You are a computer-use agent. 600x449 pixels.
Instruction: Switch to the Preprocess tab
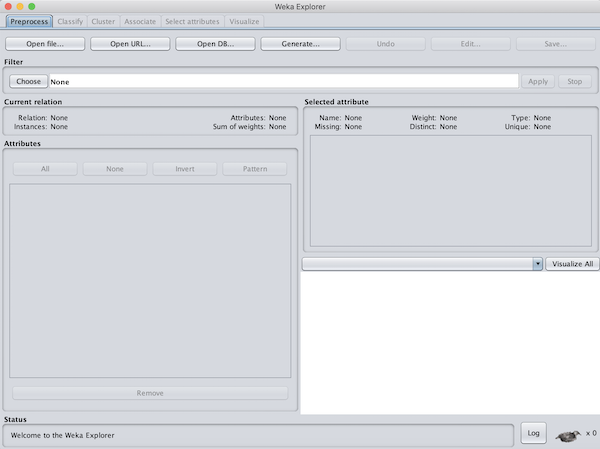(29, 21)
